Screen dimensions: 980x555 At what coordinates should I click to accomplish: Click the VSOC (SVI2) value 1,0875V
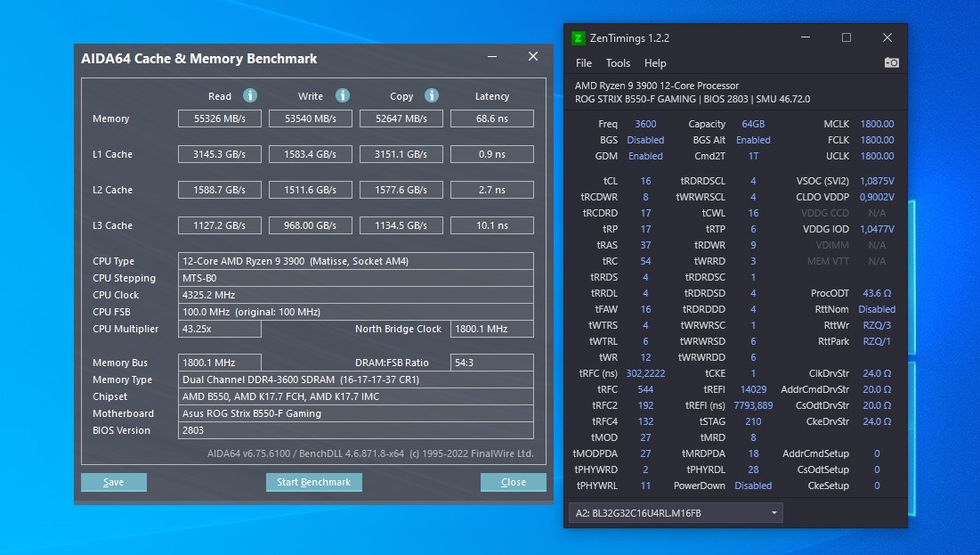point(877,181)
